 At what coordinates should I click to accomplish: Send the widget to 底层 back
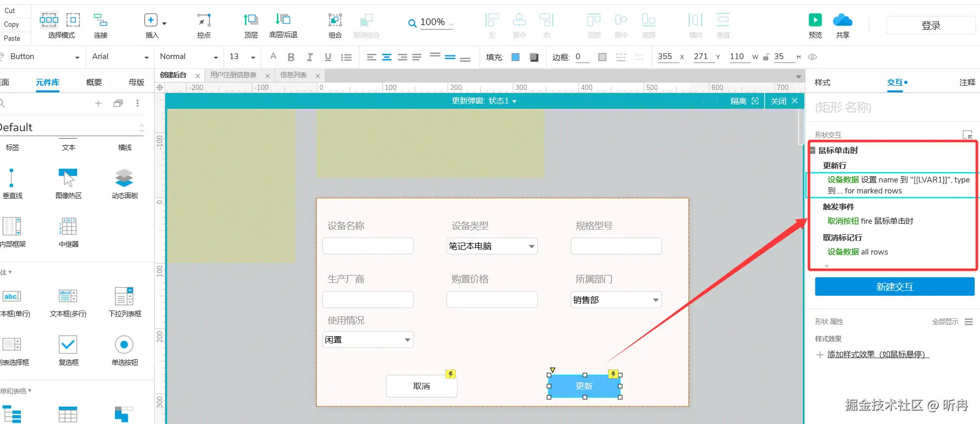[283, 20]
